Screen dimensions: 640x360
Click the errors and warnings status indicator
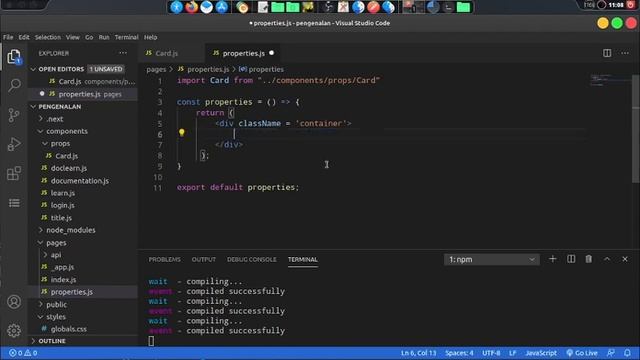click(23, 353)
